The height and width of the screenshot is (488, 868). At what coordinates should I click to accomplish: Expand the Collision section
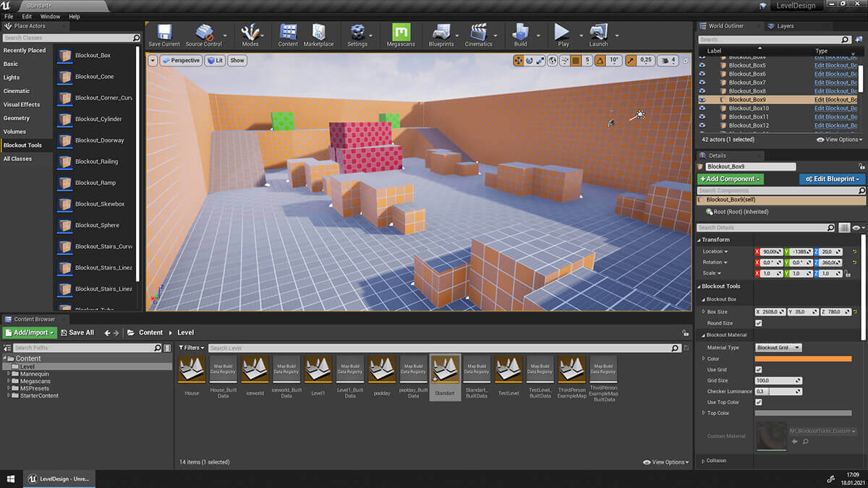[716, 461]
